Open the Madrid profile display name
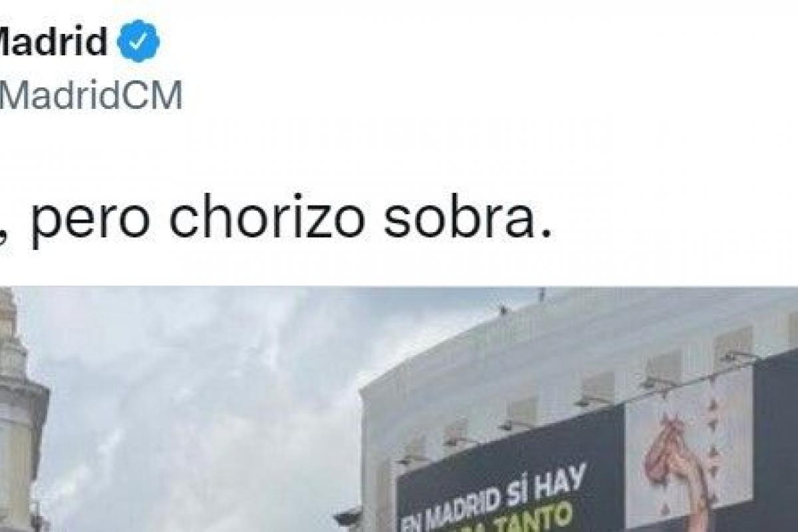The height and width of the screenshot is (532, 798). pos(53,41)
